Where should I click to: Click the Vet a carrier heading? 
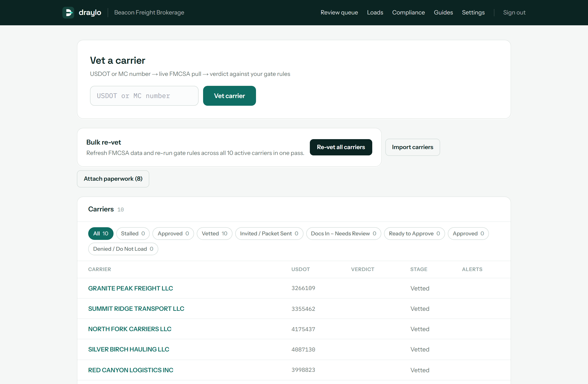pyautogui.click(x=117, y=61)
